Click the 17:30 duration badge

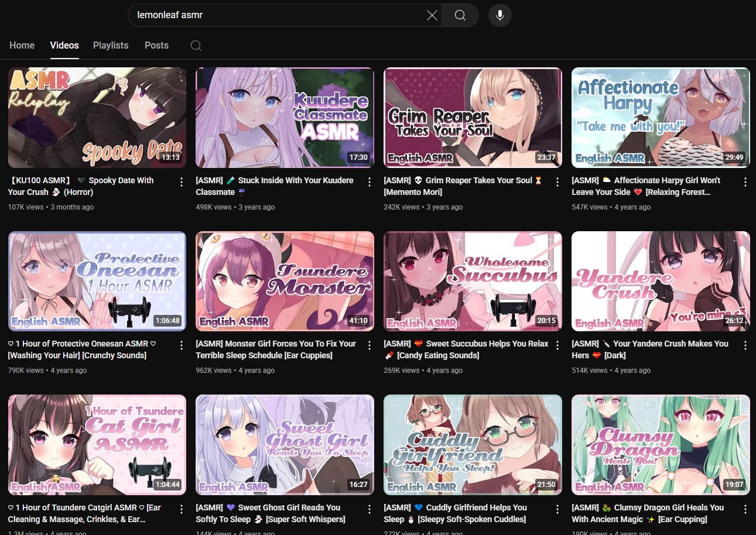358,157
